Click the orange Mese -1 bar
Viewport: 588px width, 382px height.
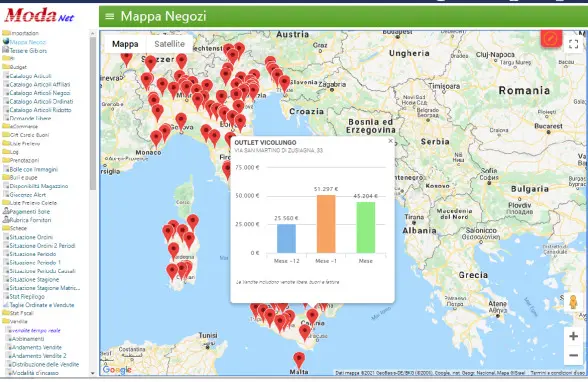(326, 224)
